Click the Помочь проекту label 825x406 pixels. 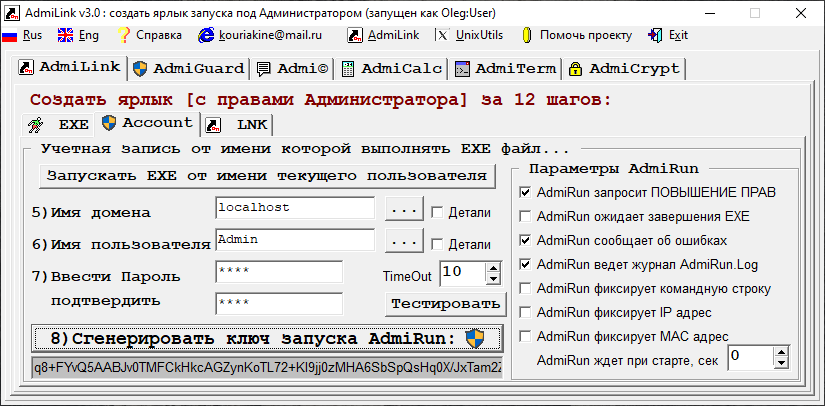click(x=586, y=35)
